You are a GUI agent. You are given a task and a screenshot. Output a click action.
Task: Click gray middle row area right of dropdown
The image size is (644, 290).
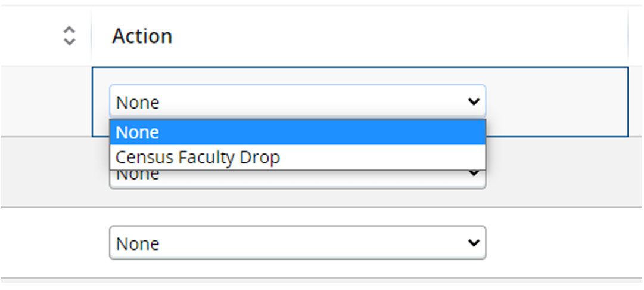click(560, 173)
